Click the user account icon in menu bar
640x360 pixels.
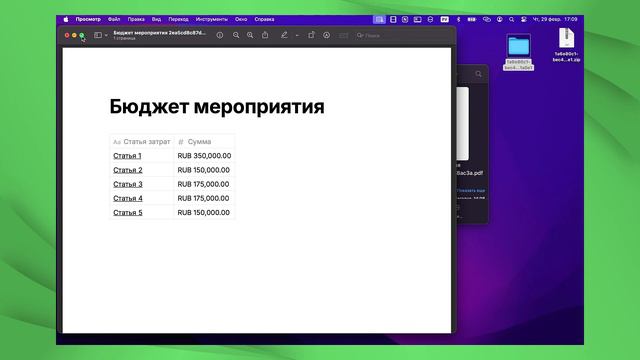point(500,19)
